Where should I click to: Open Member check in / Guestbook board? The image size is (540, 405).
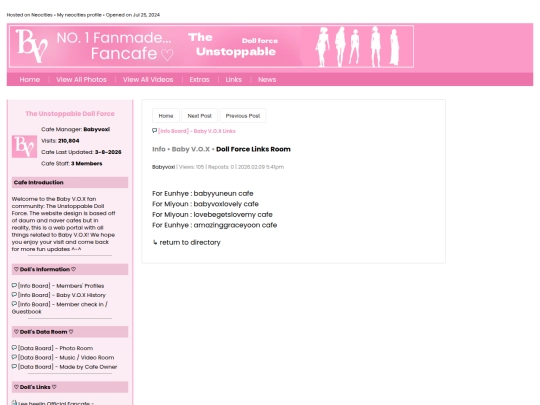(60, 308)
